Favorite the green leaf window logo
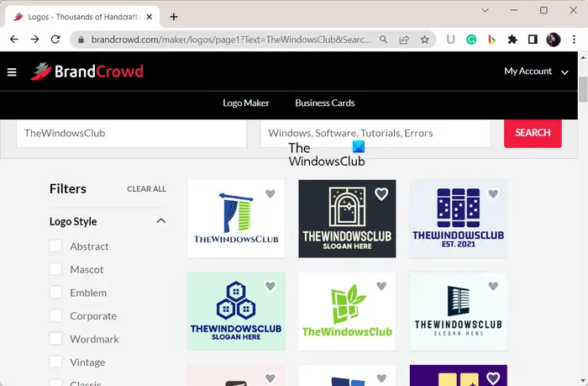588x386 pixels. (381, 286)
